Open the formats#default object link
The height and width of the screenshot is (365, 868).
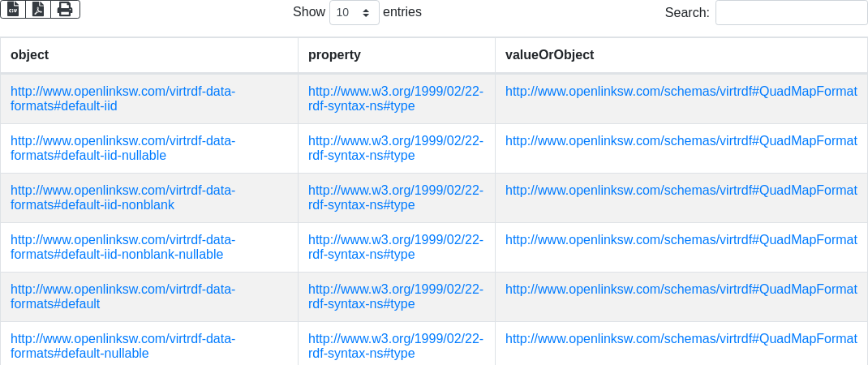[122, 296]
